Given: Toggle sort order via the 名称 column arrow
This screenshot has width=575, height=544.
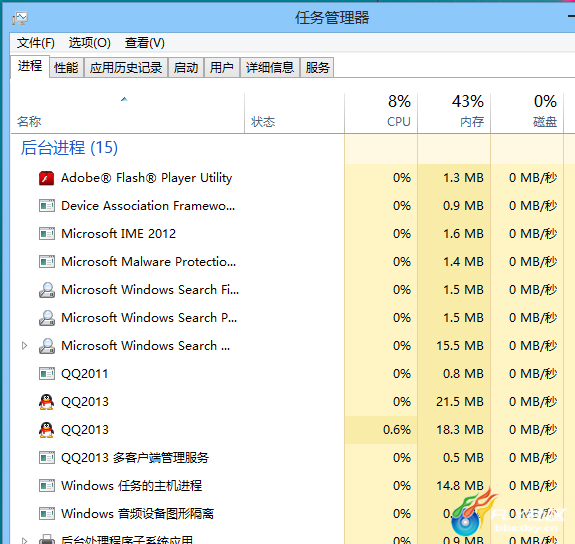Looking at the screenshot, I should coord(124,99).
